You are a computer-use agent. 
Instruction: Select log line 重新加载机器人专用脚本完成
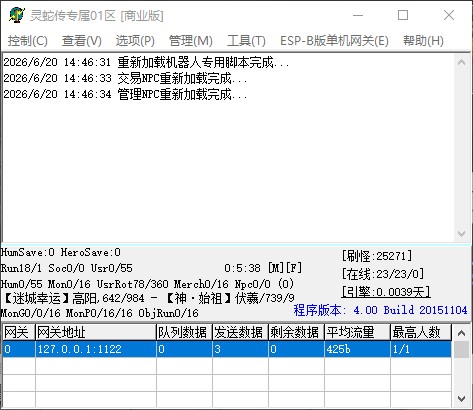[146, 62]
